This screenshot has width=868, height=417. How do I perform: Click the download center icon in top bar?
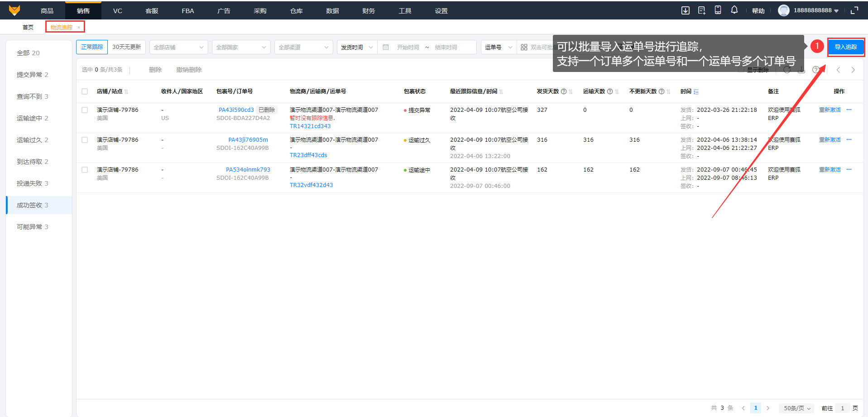tap(685, 10)
